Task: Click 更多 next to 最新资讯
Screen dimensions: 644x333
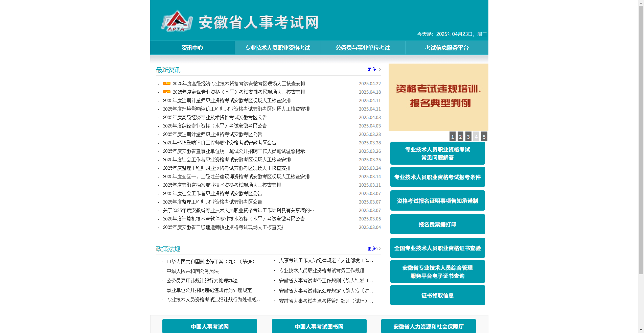Action: [x=371, y=69]
